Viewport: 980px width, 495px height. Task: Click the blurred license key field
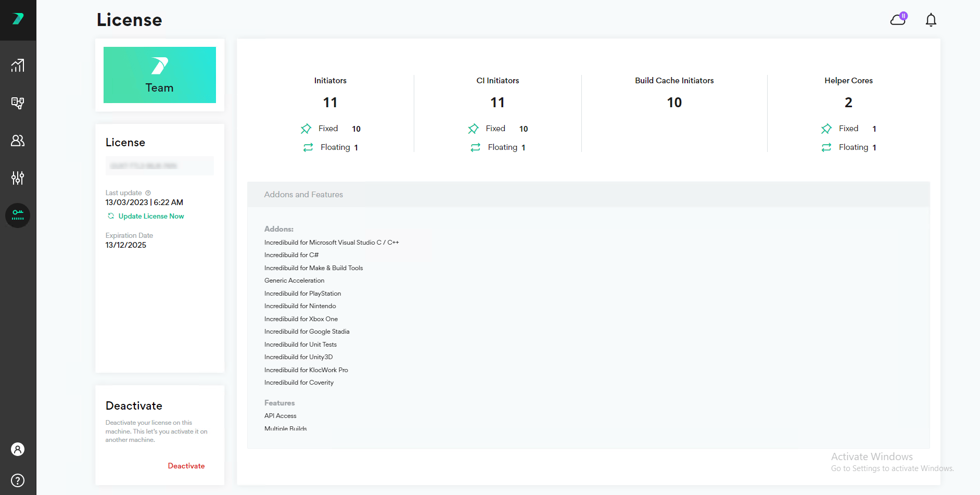pos(160,166)
